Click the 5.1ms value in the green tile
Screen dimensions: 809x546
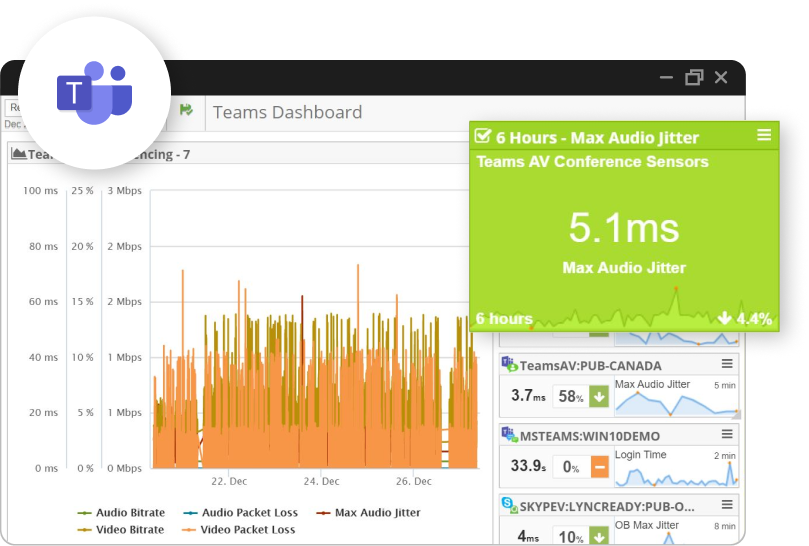624,228
